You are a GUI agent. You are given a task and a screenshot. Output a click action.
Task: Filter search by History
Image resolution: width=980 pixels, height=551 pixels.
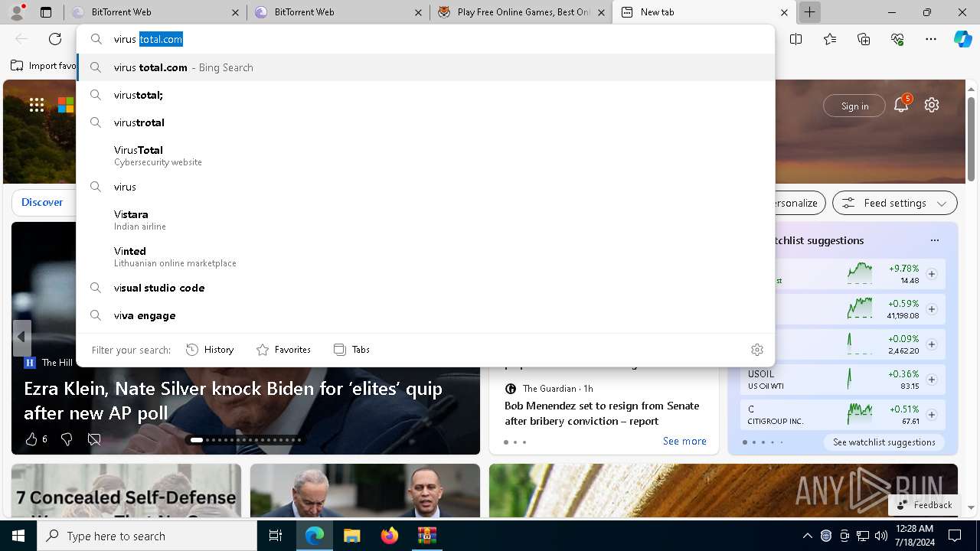[x=210, y=350]
